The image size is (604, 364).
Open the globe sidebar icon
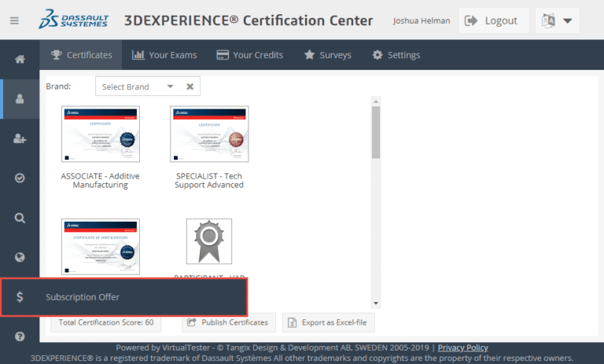[20, 257]
